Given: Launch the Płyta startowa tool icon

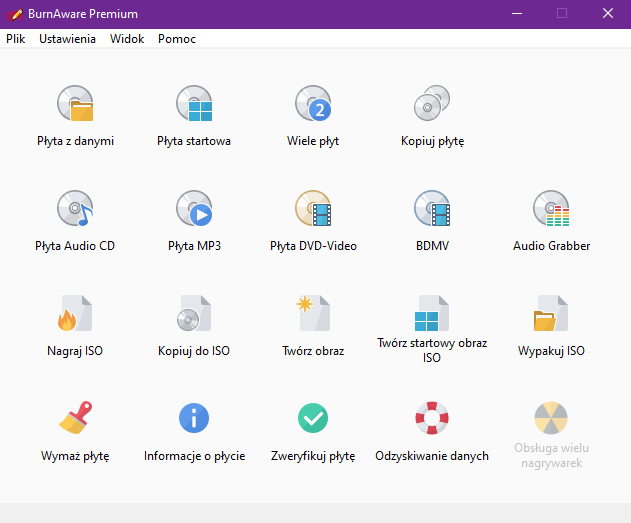Looking at the screenshot, I should click(194, 103).
